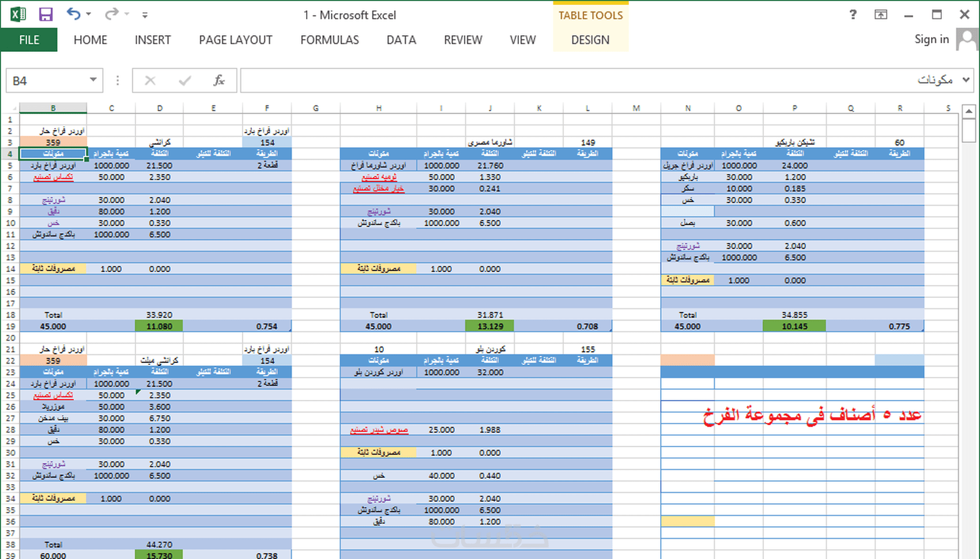Click the Insert Function fx icon
The image size is (980, 559).
(x=219, y=81)
